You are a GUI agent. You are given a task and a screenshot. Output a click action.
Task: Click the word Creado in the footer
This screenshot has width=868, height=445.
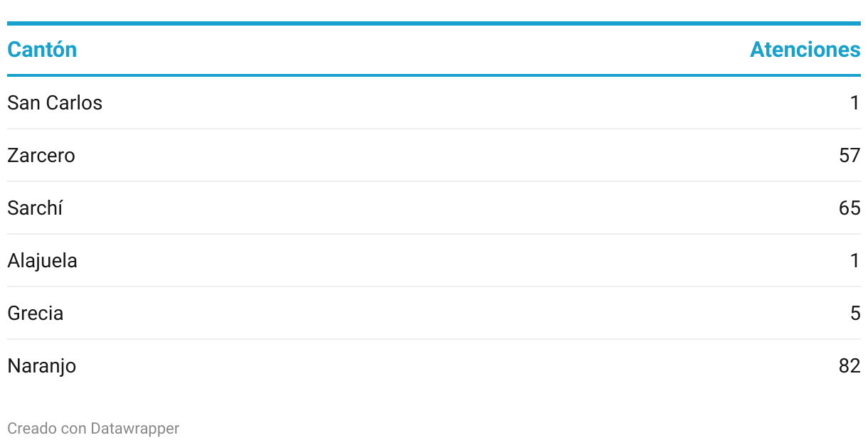tap(27, 429)
